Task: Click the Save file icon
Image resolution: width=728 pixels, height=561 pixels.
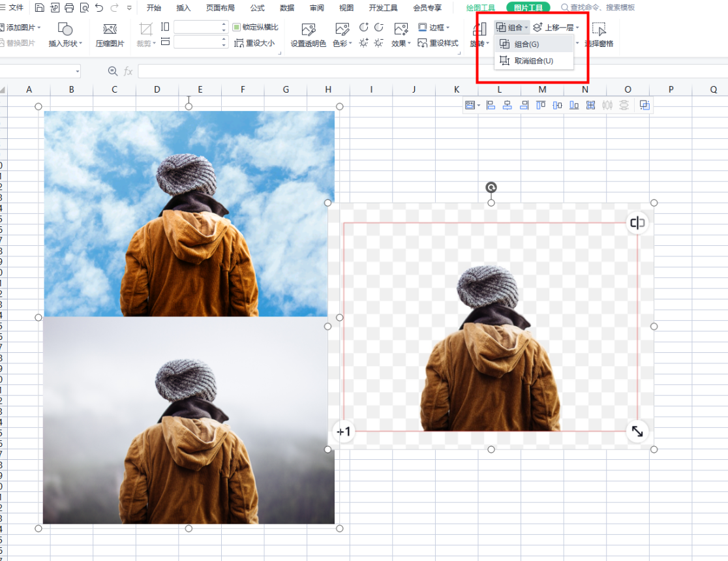Action: (x=39, y=7)
